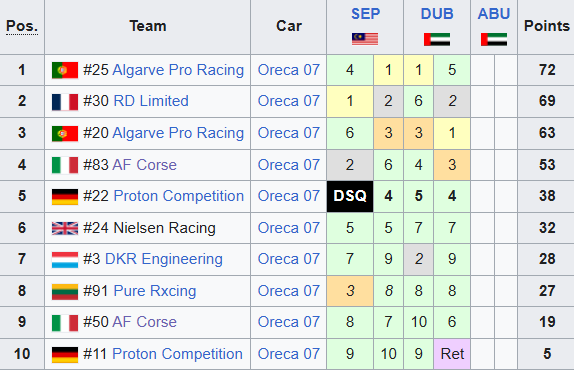
Task: Click position number 10 in first column
Action: tap(22, 354)
